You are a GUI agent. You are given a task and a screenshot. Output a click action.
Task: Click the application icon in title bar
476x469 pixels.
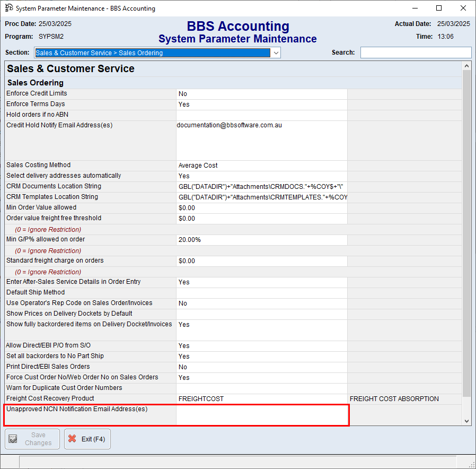tap(8, 8)
